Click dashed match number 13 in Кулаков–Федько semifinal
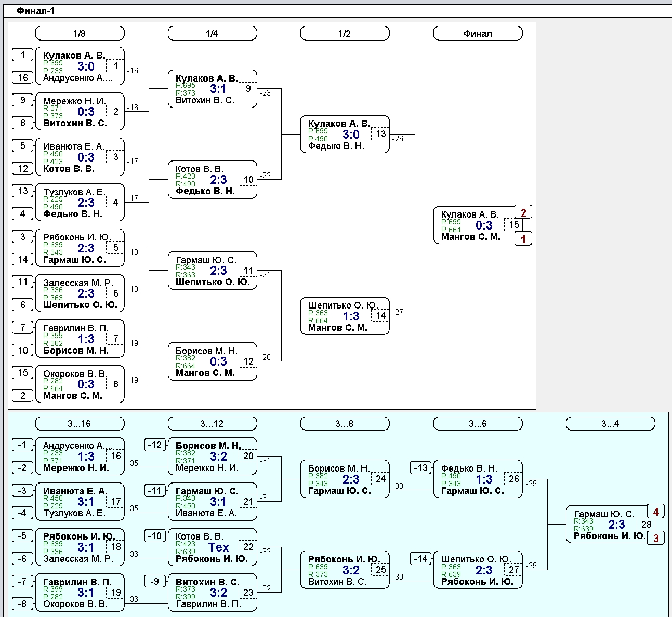Image resolution: width=672 pixels, height=617 pixels. [381, 134]
